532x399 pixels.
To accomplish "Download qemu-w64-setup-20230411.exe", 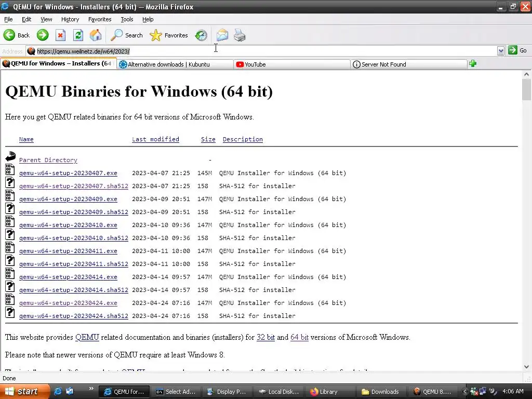I will 68,251.
